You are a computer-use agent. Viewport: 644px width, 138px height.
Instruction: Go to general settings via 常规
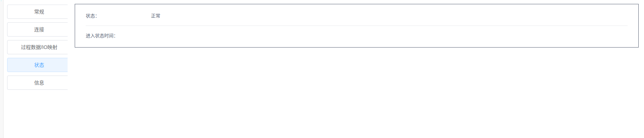point(37,12)
